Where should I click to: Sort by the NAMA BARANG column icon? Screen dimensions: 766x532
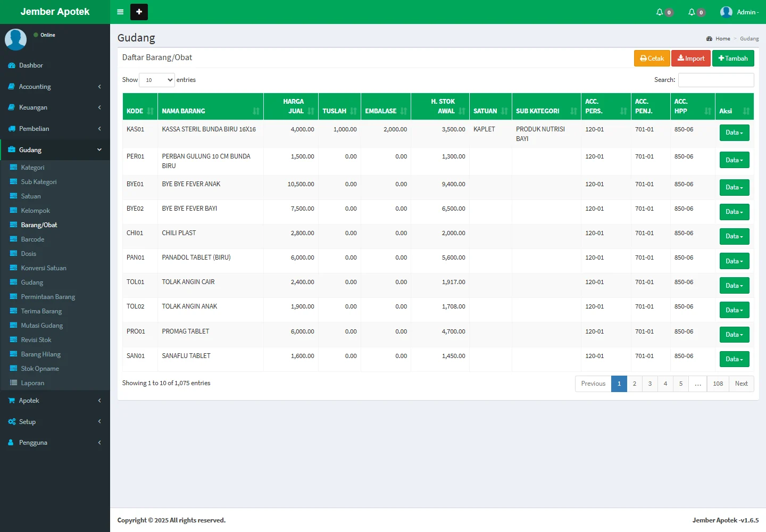click(x=256, y=111)
